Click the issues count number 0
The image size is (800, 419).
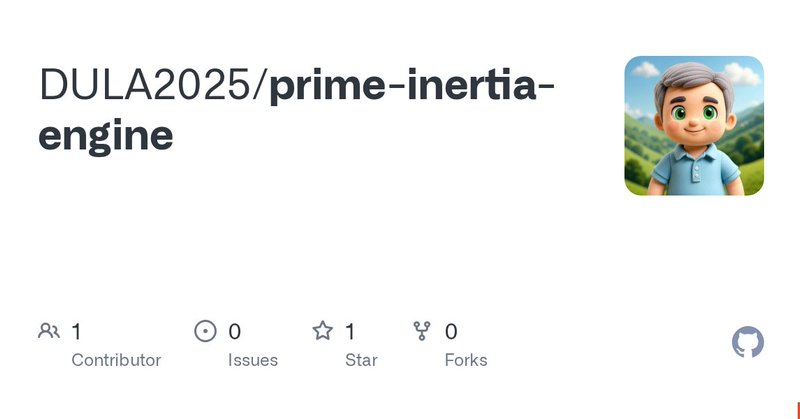coord(234,331)
